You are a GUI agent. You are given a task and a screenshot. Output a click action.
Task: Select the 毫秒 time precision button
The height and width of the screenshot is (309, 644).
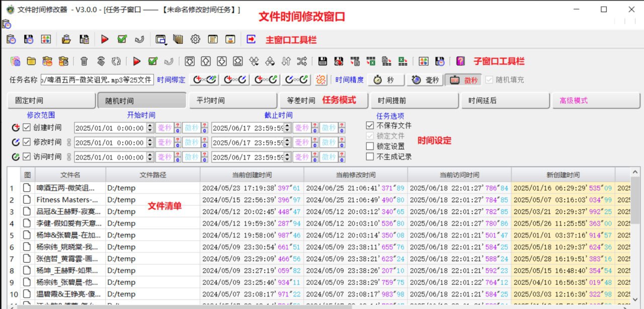[x=425, y=81]
